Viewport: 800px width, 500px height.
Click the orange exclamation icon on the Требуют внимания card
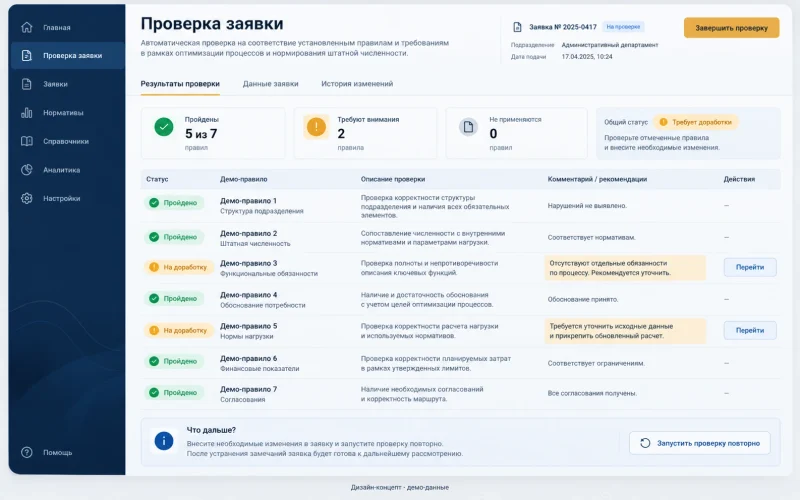click(316, 127)
